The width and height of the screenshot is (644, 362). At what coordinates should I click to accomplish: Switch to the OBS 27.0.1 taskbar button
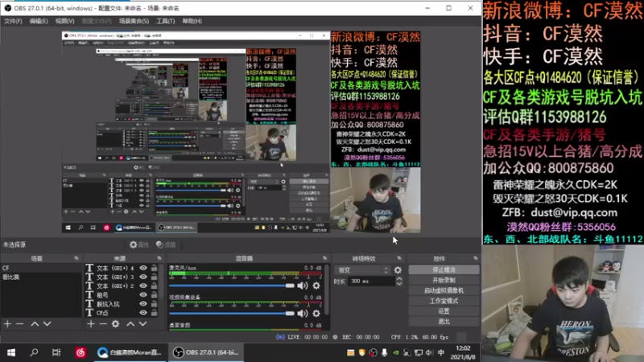pyautogui.click(x=207, y=352)
